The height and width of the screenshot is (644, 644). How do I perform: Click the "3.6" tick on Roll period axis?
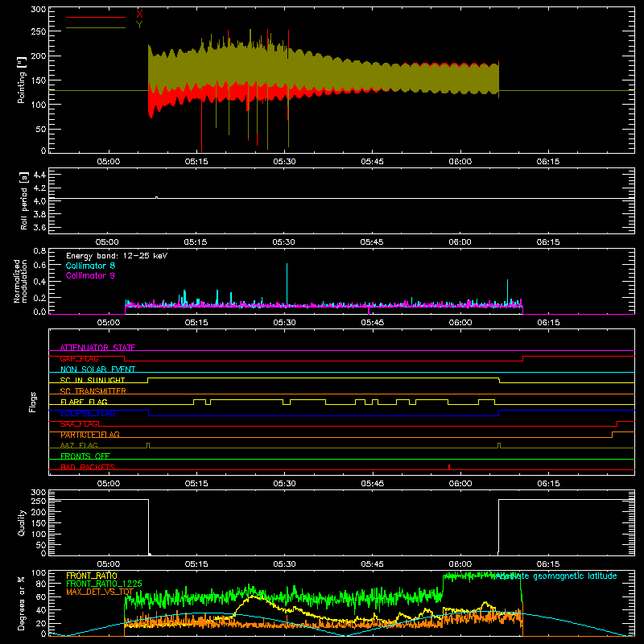(x=39, y=227)
